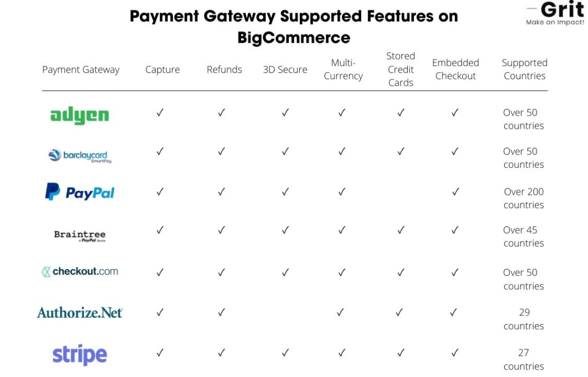Viewport: 588px width, 377px height.
Task: Click the Payment Gateway column header
Action: [x=81, y=70]
